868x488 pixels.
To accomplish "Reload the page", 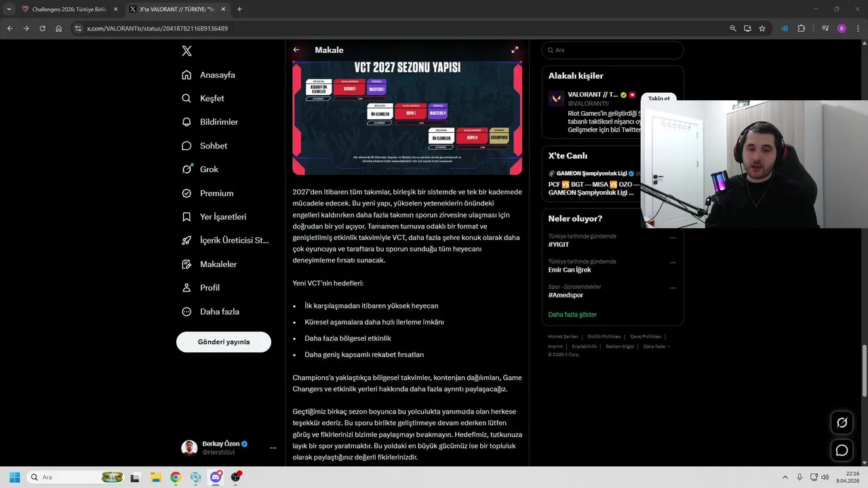I will [42, 28].
